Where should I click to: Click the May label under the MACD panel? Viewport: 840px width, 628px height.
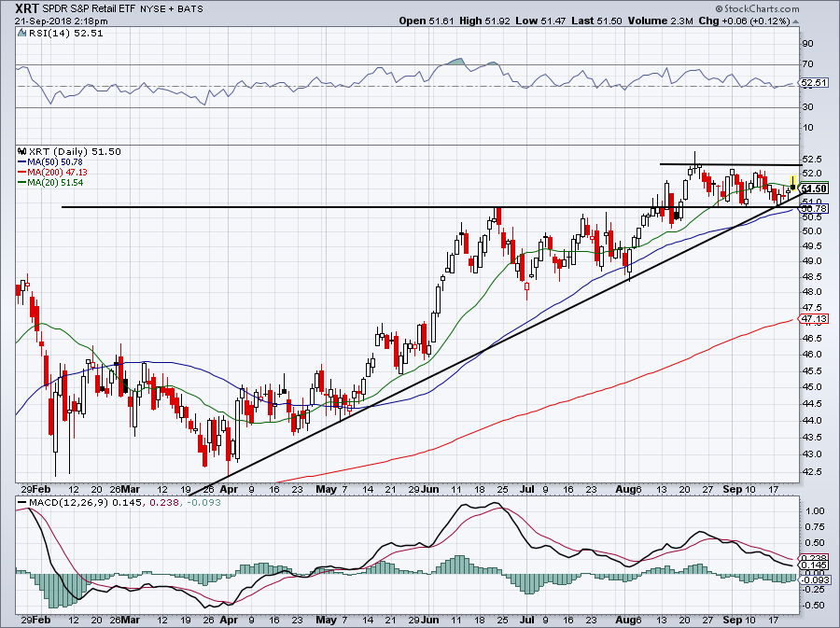point(327,620)
